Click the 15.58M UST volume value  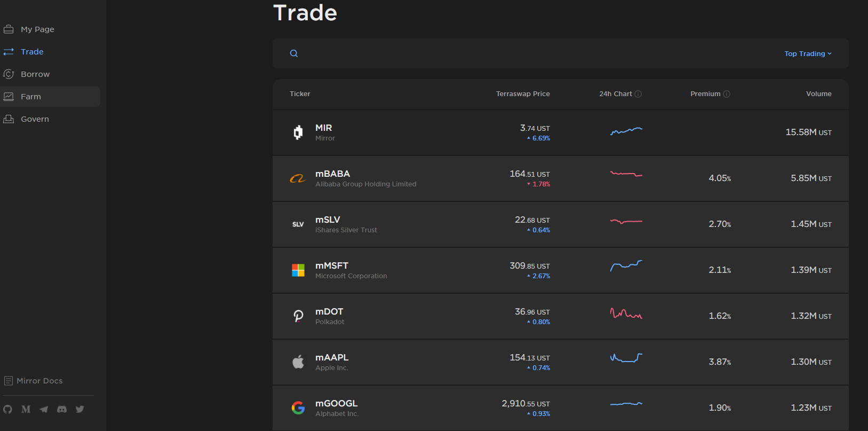(x=809, y=132)
